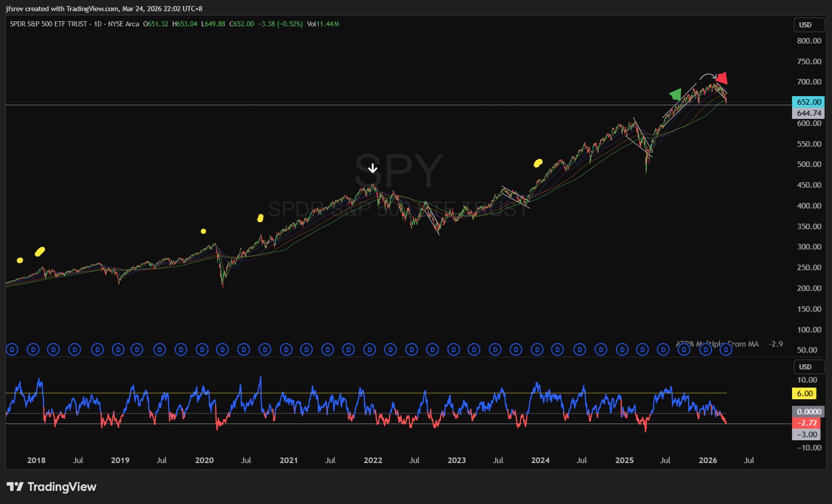
Task: Click the 2025 label on the time axis
Action: [x=625, y=460]
